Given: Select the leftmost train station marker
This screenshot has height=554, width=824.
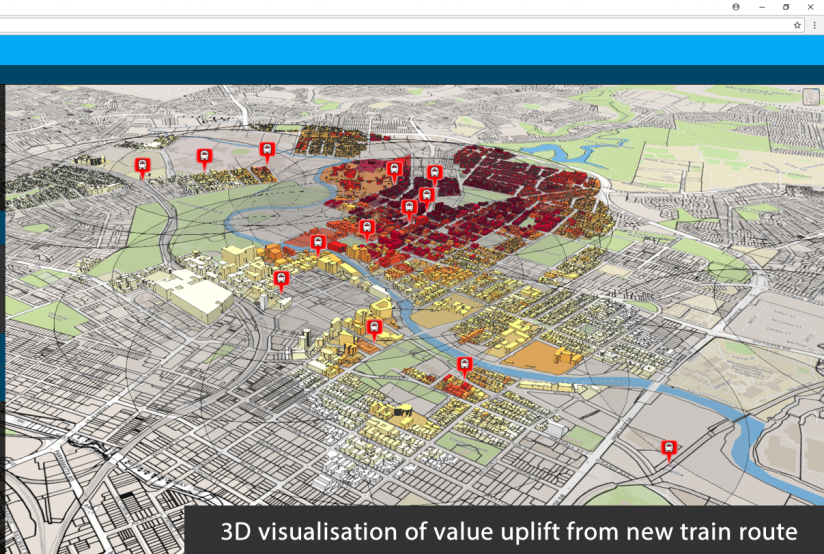Looking at the screenshot, I should 143,166.
